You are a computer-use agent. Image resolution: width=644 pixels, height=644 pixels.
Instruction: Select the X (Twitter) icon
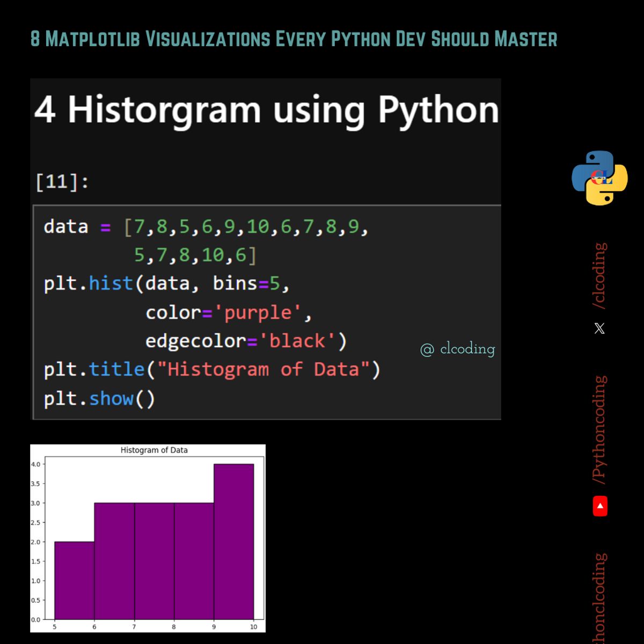[599, 328]
